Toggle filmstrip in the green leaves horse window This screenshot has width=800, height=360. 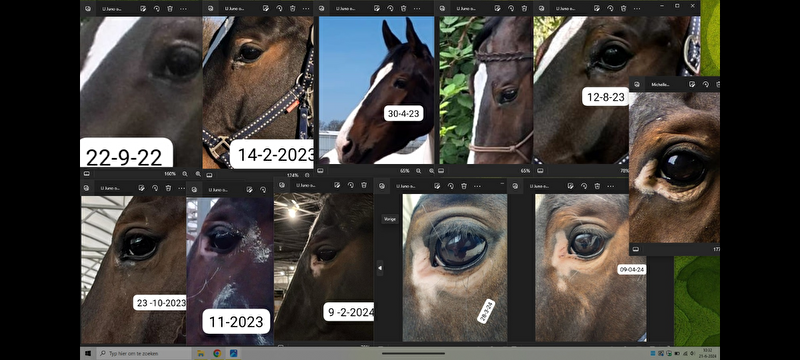pos(441,171)
